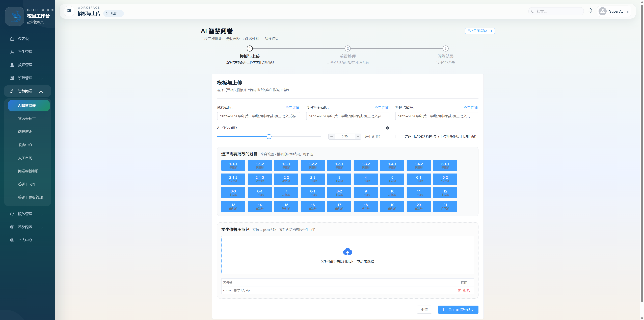This screenshot has width=644, height=320.
Task: Click the trash icon to remove correct_数学1人.zip
Action: click(x=460, y=290)
